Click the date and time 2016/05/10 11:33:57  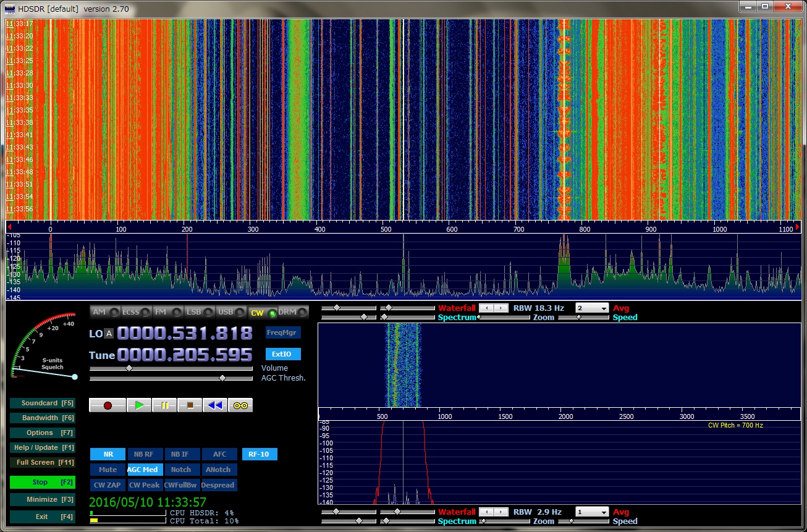point(148,502)
